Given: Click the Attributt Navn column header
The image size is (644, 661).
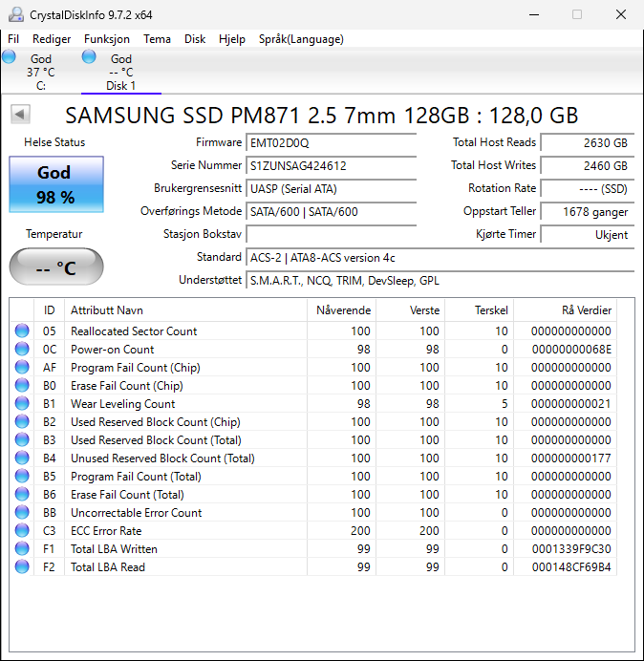Looking at the screenshot, I should 185,310.
